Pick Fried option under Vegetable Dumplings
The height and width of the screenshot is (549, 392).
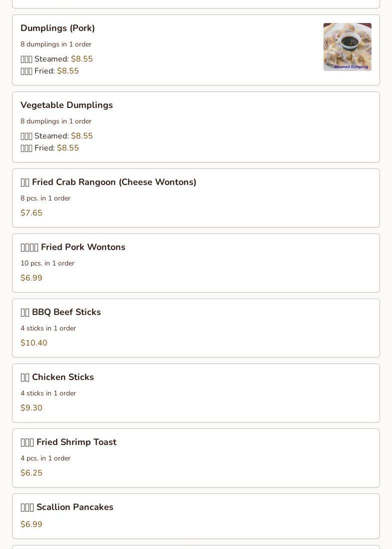pos(49,148)
